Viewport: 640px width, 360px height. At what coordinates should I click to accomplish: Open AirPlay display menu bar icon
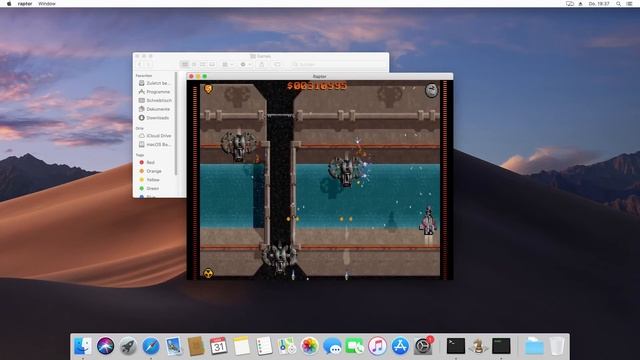point(570,4)
